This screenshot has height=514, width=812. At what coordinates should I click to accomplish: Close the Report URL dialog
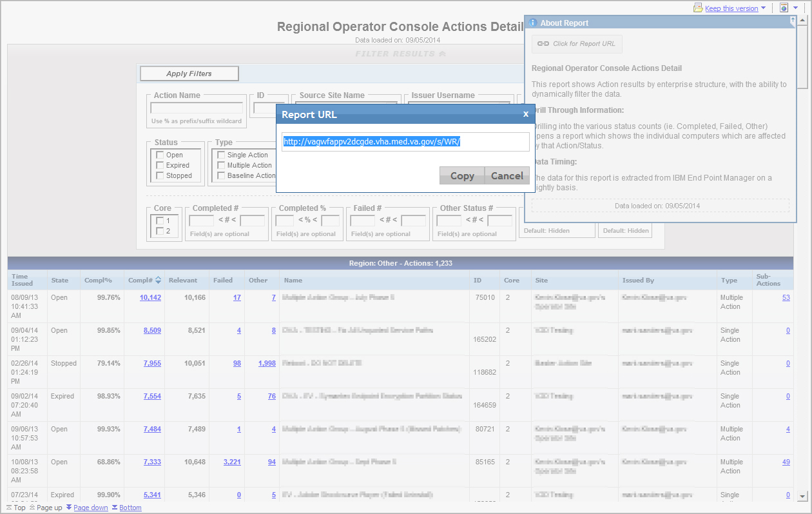click(526, 114)
